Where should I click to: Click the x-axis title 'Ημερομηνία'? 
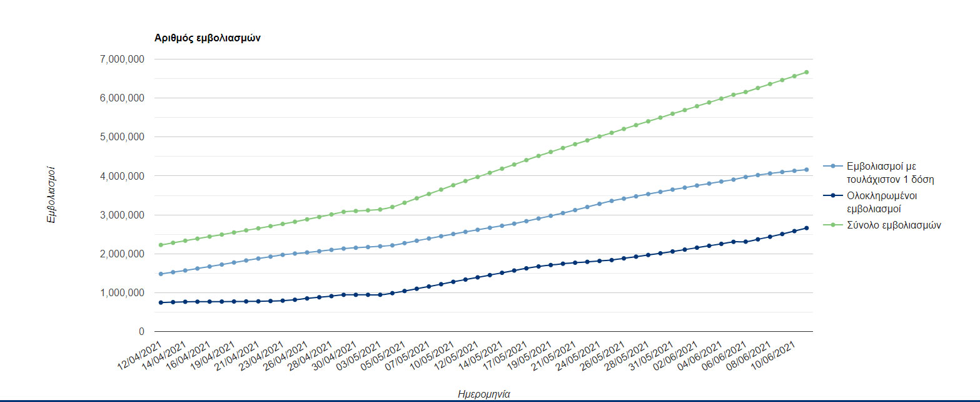[483, 394]
